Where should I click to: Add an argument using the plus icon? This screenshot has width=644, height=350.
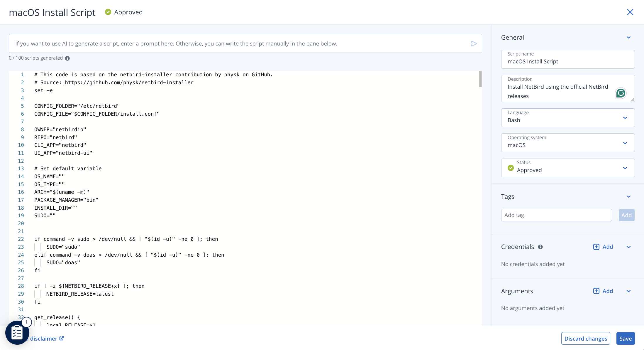click(596, 291)
